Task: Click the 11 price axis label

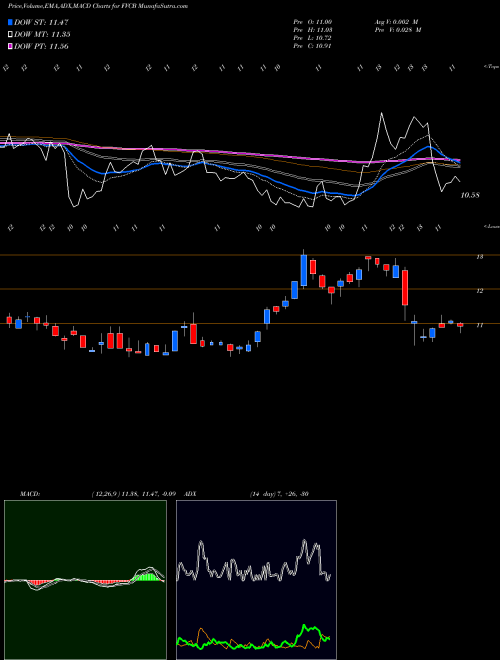Action: click(480, 325)
